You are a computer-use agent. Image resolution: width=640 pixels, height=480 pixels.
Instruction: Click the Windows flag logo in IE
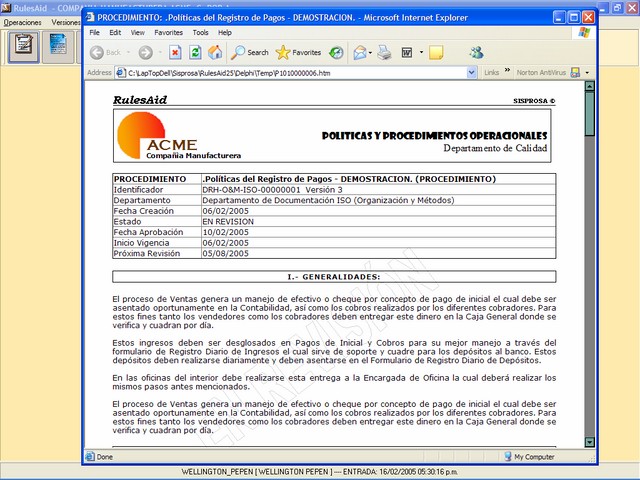coord(584,33)
